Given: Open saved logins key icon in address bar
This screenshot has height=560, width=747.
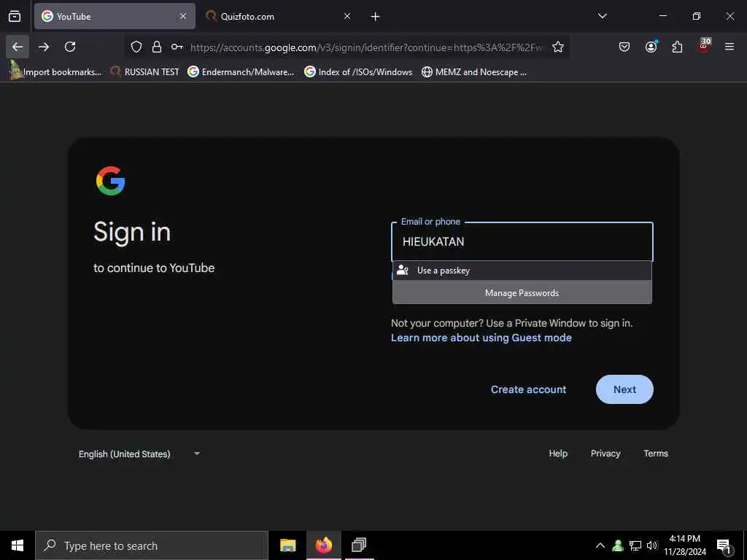Looking at the screenshot, I should pyautogui.click(x=177, y=47).
